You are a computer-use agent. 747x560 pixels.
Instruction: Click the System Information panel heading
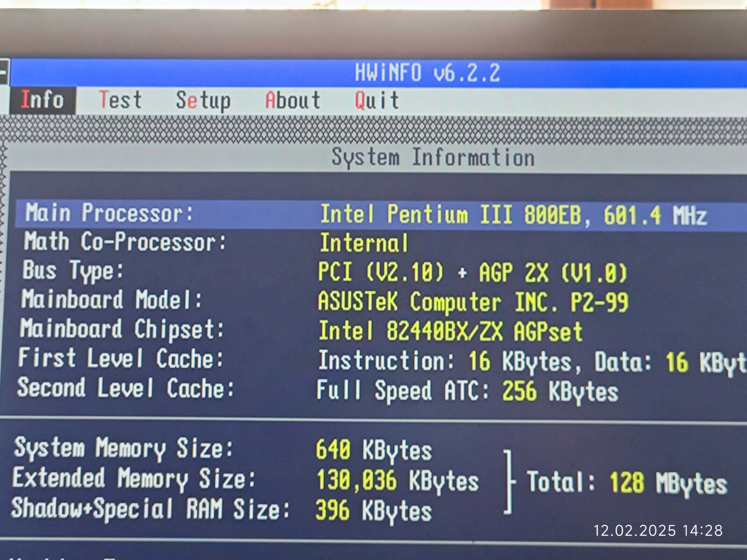tap(433, 157)
